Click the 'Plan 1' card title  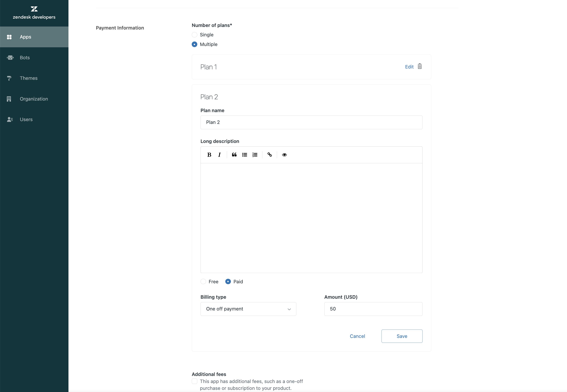coord(208,67)
